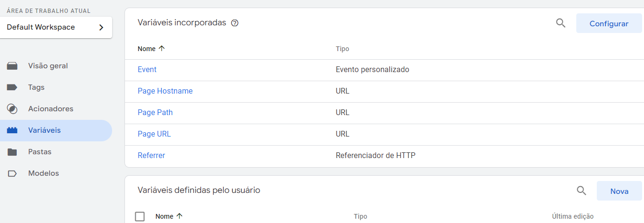Open the Modelos template icon
644x223 pixels.
pyautogui.click(x=12, y=173)
